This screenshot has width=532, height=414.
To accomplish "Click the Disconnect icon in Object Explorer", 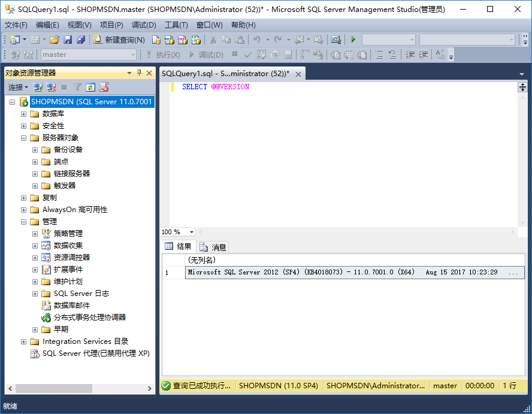I will pos(52,87).
